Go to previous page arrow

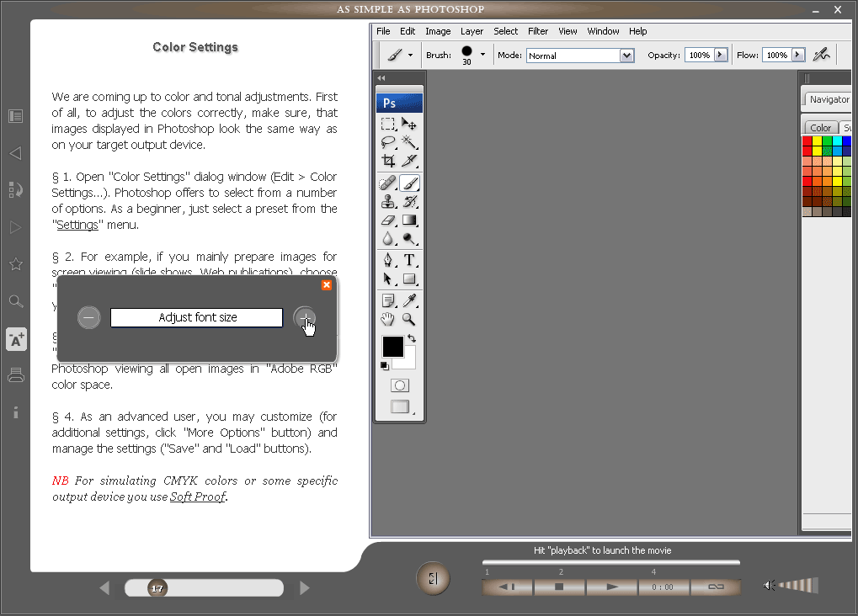click(104, 588)
